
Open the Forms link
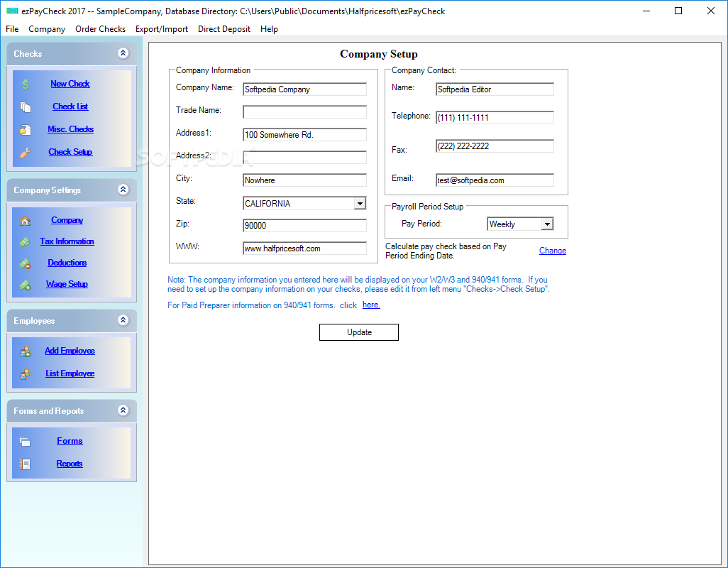click(70, 441)
